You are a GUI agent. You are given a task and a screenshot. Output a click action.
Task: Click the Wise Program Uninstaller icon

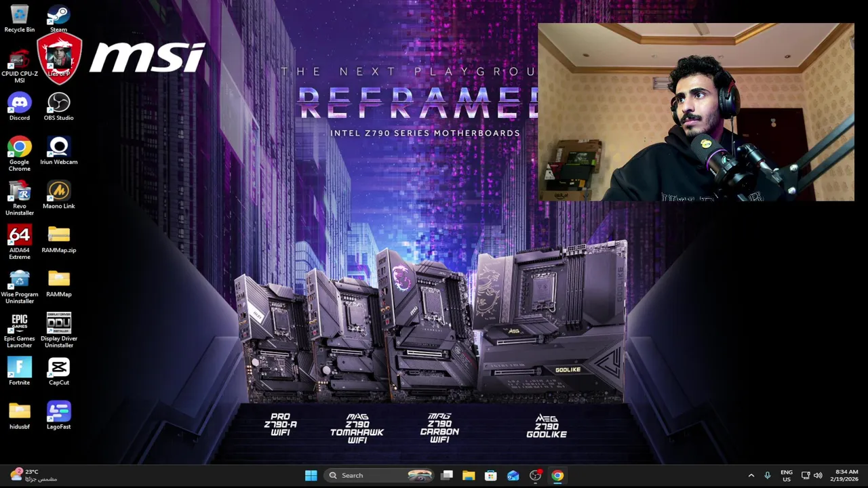[x=20, y=286]
